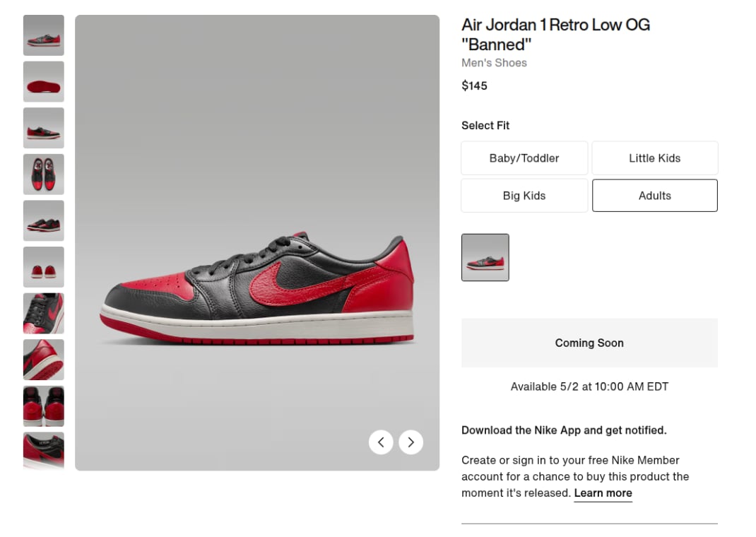
Task: Select the Banned colorway swatch
Action: coord(485,257)
